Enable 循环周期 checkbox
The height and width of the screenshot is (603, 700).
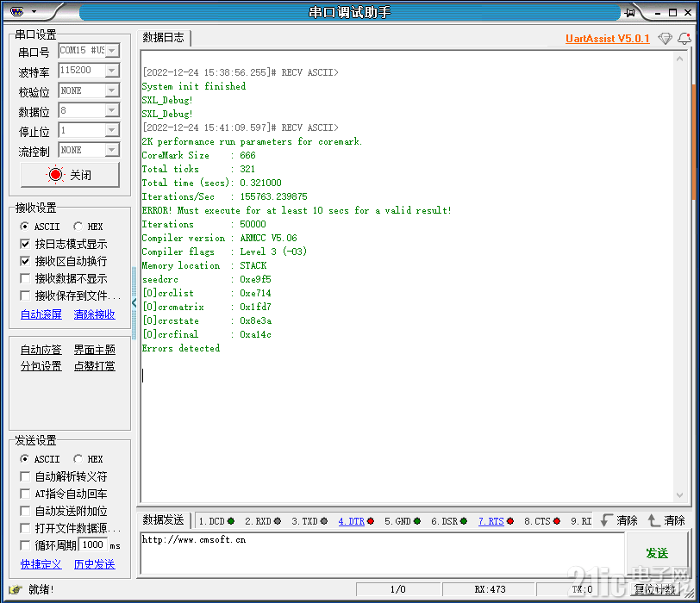[x=25, y=545]
